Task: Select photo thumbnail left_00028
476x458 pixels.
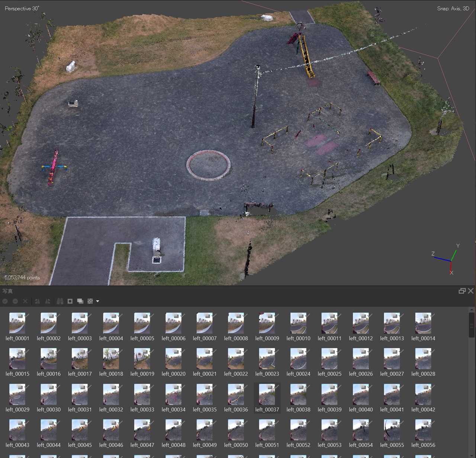Action: point(423,359)
